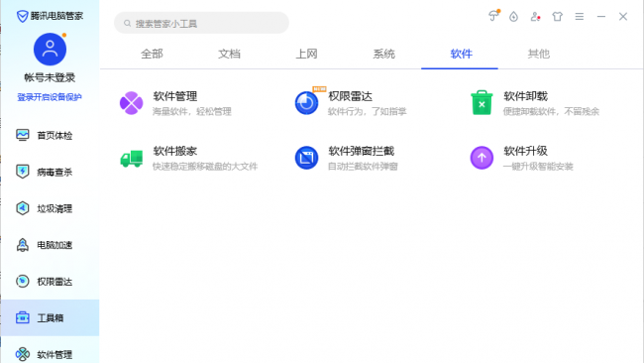Viewport: 644px width, 363px height.
Task: Launch the 软件管理 purple clover tool
Action: pyautogui.click(x=132, y=103)
